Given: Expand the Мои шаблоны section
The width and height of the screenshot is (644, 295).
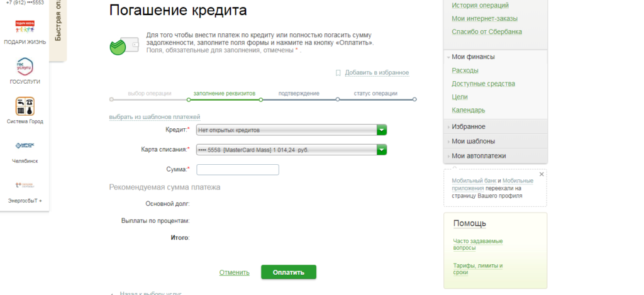Looking at the screenshot, I should click(472, 141).
